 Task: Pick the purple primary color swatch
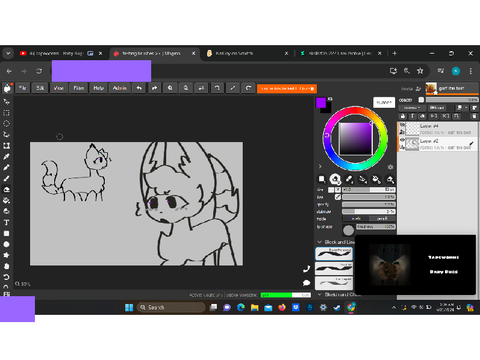(321, 103)
